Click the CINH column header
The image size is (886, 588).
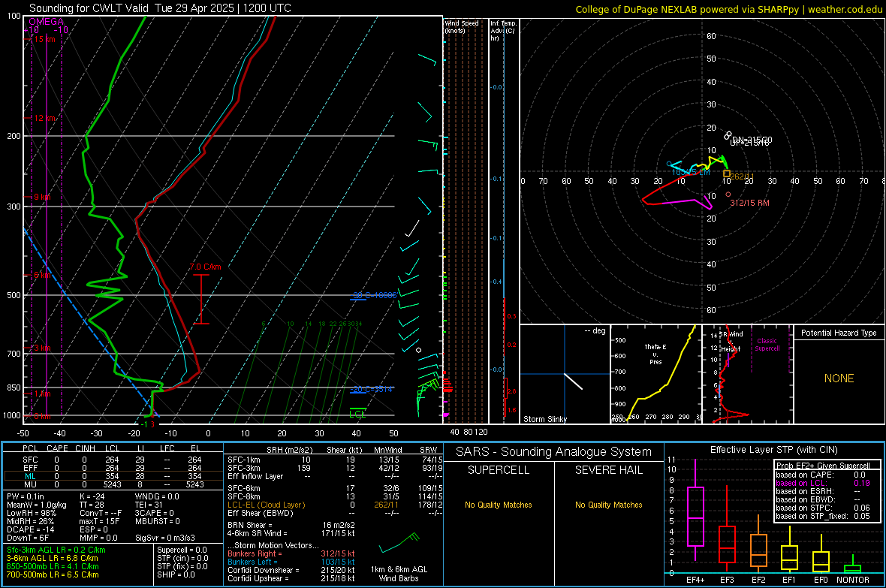click(85, 448)
